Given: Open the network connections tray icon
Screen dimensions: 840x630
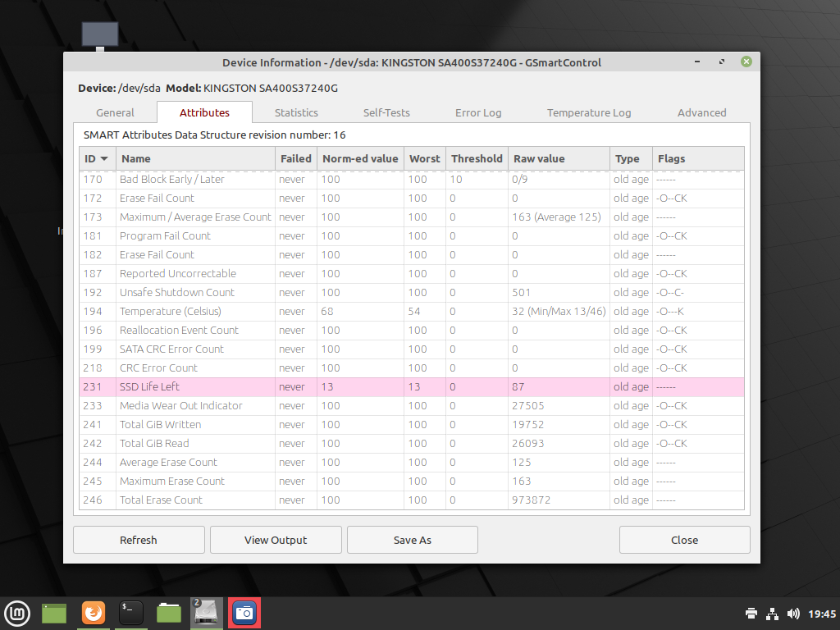Looking at the screenshot, I should pos(773,614).
